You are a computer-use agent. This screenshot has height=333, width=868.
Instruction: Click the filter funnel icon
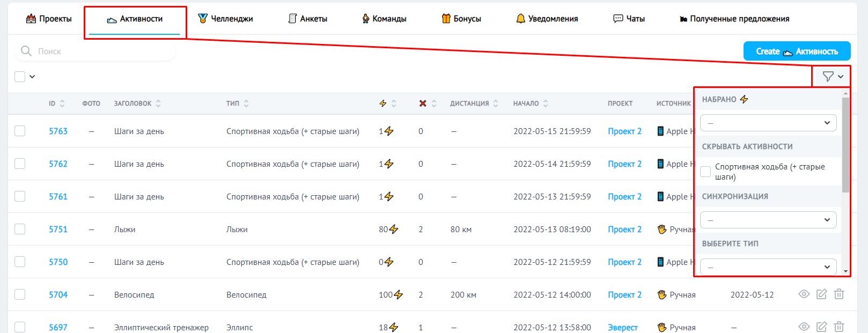(x=828, y=77)
